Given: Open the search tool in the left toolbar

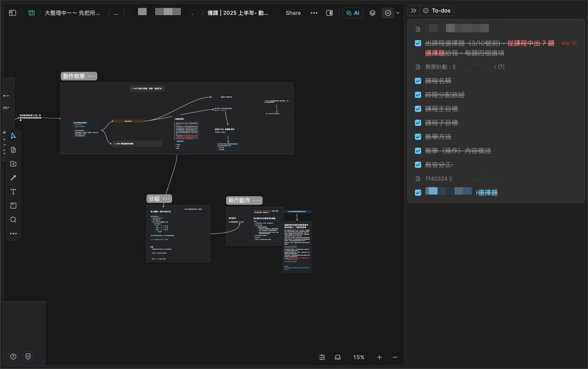Looking at the screenshot, I should (13, 219).
